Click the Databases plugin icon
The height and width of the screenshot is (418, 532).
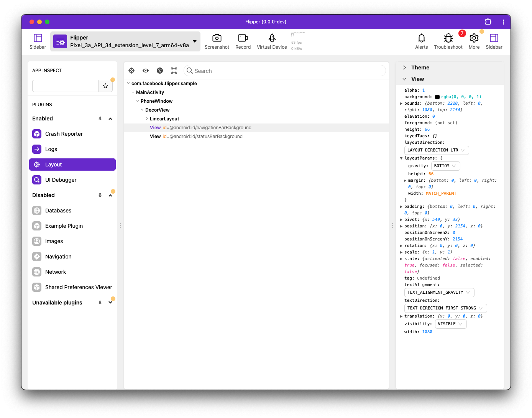[37, 211]
